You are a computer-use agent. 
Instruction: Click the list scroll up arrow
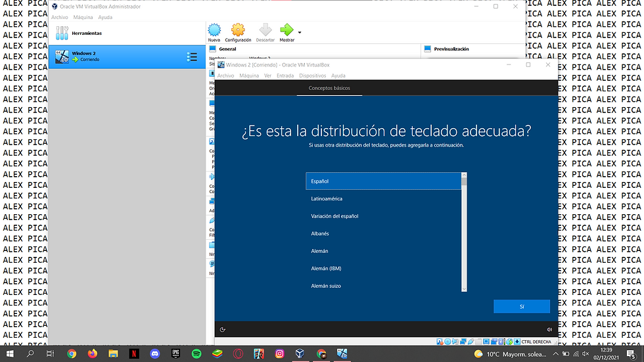[x=464, y=175]
